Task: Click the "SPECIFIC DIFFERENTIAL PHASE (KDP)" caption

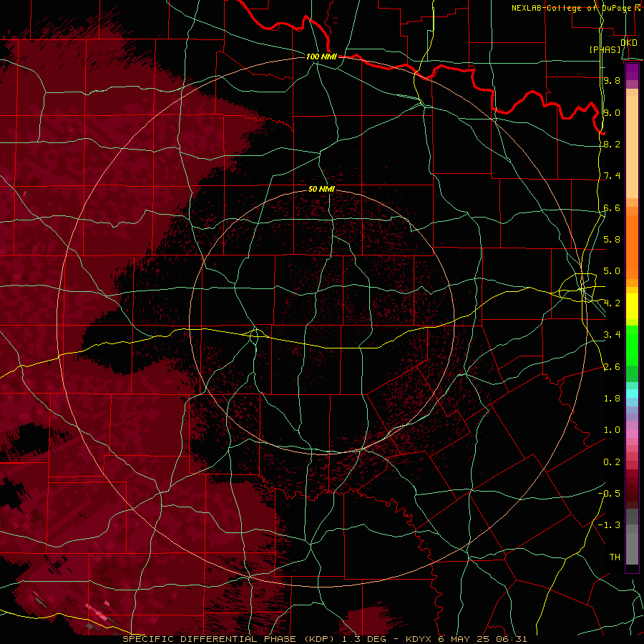Action: point(228,639)
